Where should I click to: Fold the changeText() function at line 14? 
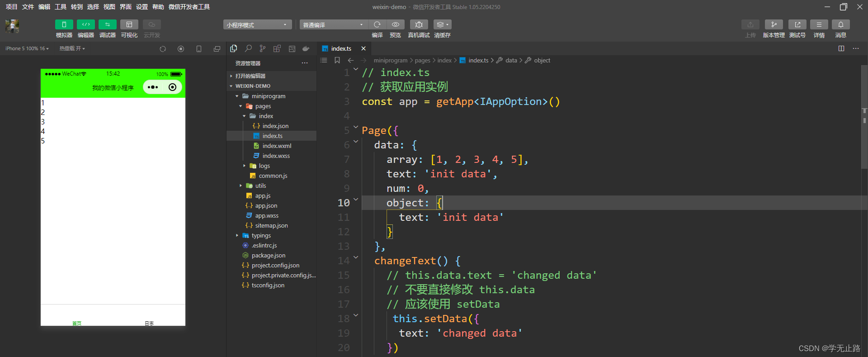point(356,257)
